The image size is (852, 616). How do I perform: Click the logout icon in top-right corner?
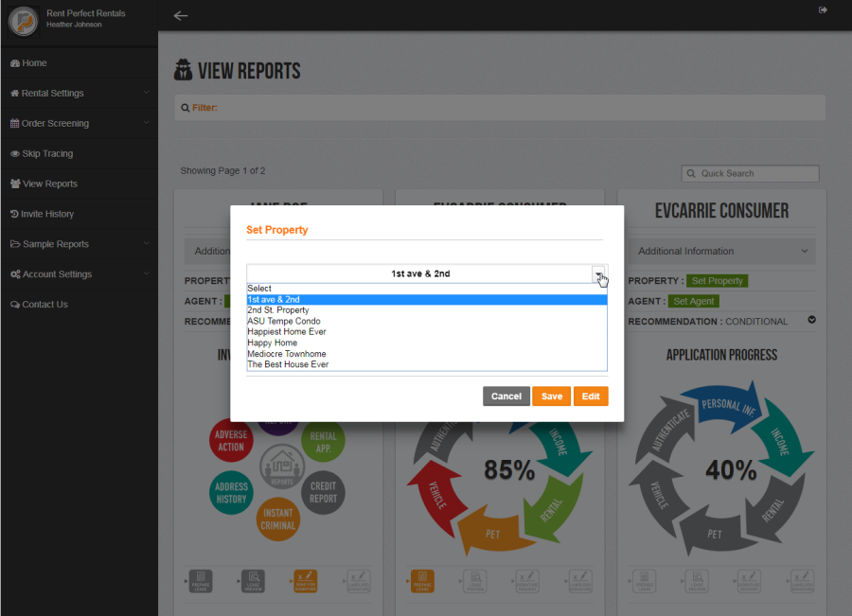(823, 9)
